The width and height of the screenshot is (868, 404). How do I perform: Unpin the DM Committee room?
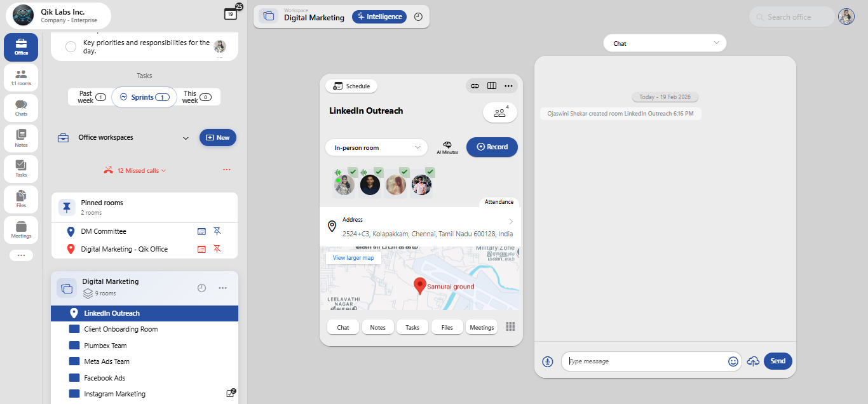[x=217, y=232]
